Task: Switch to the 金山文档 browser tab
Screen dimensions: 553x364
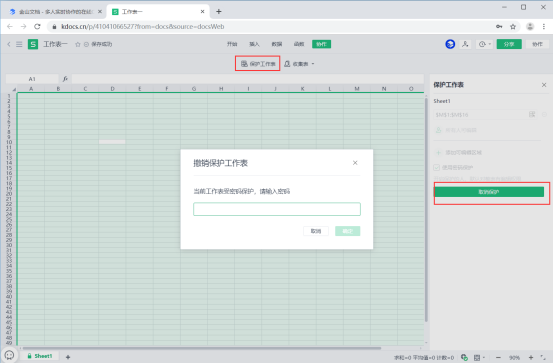Action: [55, 12]
